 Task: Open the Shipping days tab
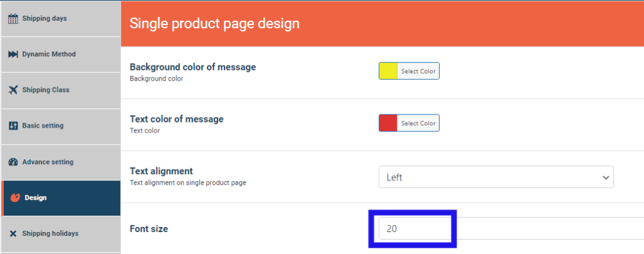tap(44, 18)
